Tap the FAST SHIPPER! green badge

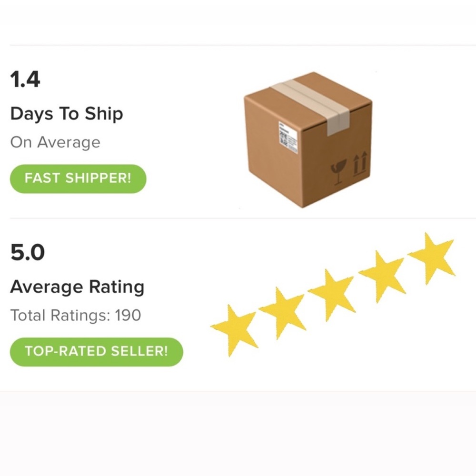coord(78,178)
